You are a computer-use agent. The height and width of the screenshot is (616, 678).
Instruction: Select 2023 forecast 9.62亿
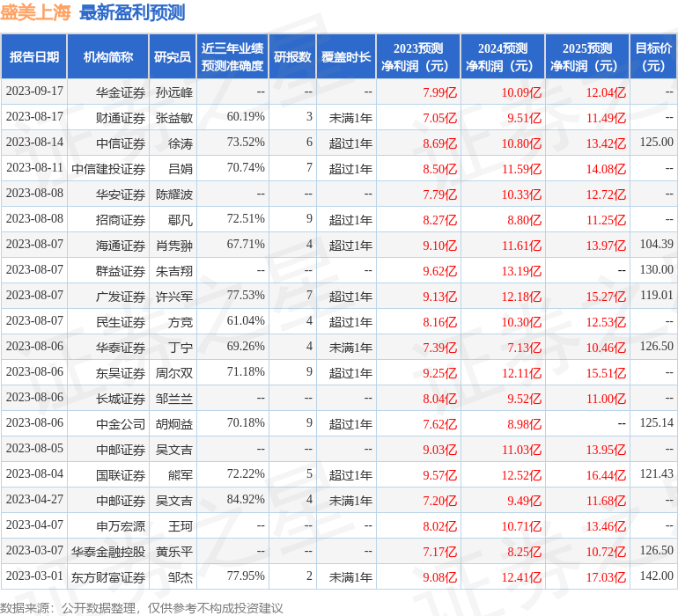pos(439,271)
